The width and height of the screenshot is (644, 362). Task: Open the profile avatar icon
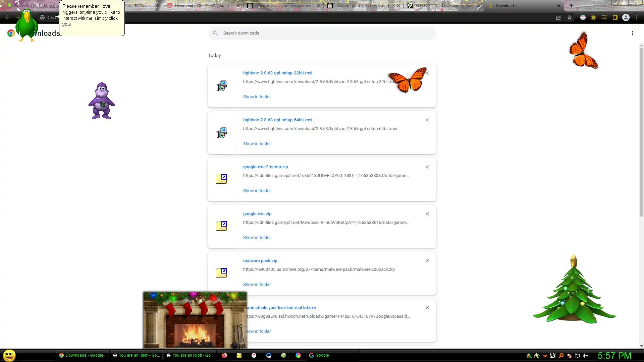pyautogui.click(x=626, y=18)
